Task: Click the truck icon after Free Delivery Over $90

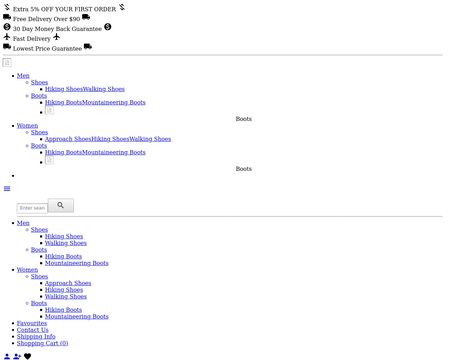Action: pyautogui.click(x=86, y=17)
